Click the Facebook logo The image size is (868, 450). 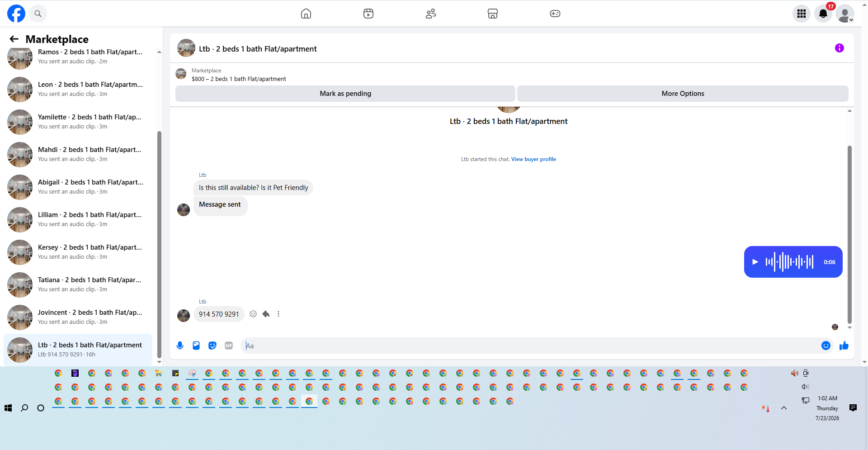pyautogui.click(x=16, y=14)
